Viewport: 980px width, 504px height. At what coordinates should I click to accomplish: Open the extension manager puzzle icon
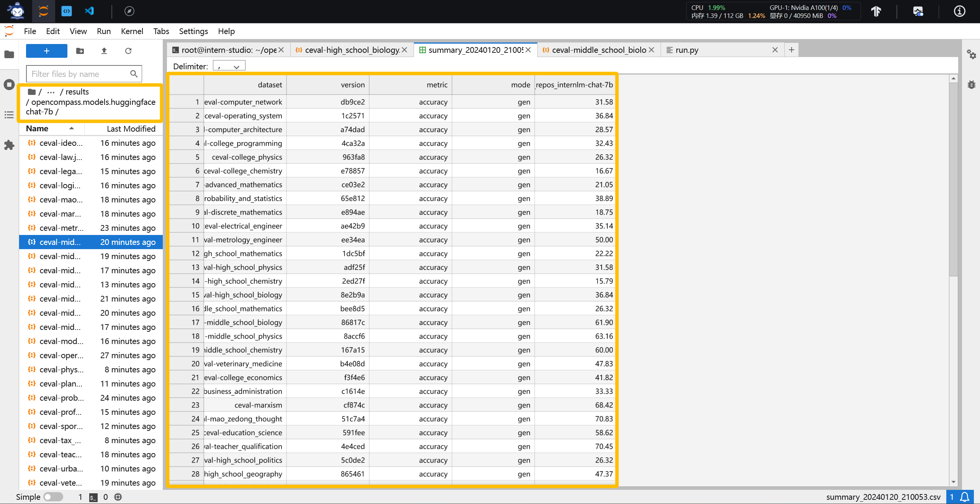(9, 145)
